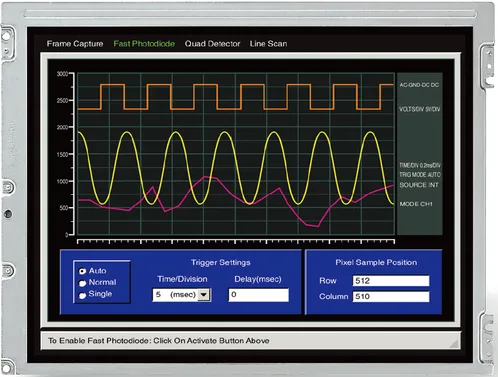Choose the Normal trigger mode option
This screenshot has height=377, width=498.
click(x=82, y=283)
